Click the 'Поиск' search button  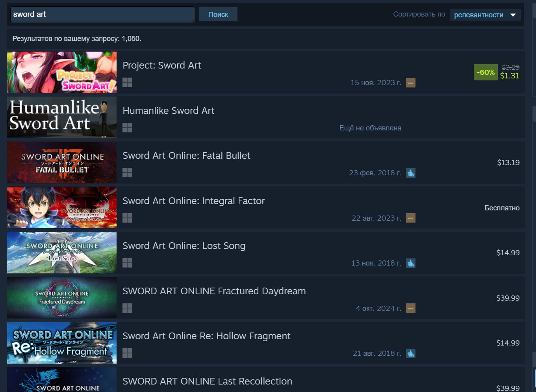coord(218,15)
